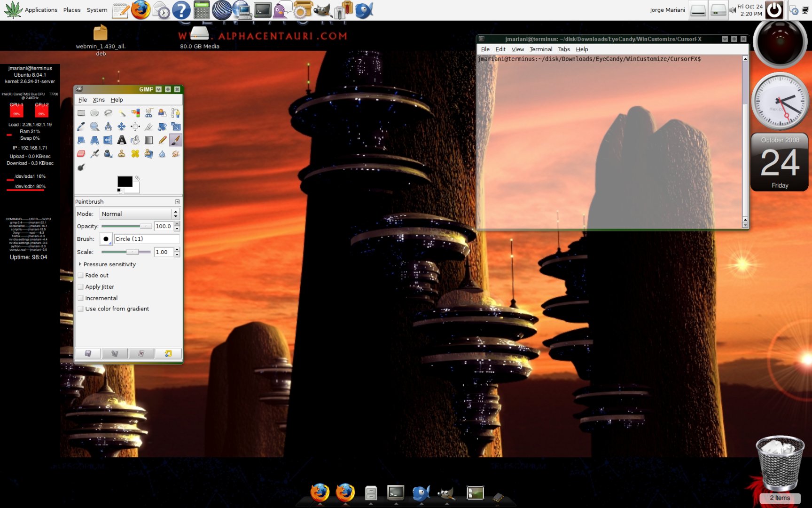Select the Blur/Sharpen droplet tool

coord(162,154)
